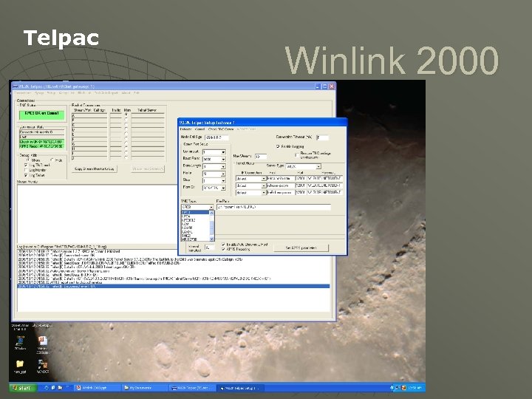532x399 pixels.
Task: Open the Flow Control dropdown
Action: [x=223, y=188]
